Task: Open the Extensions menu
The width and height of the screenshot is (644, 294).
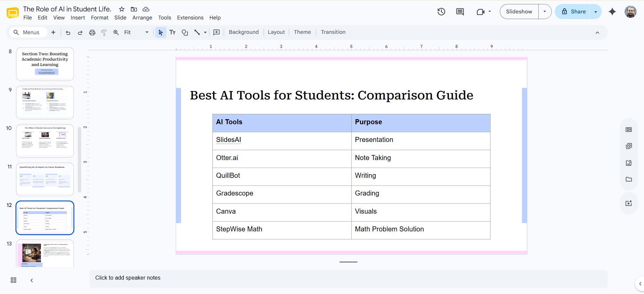Action: point(190,18)
